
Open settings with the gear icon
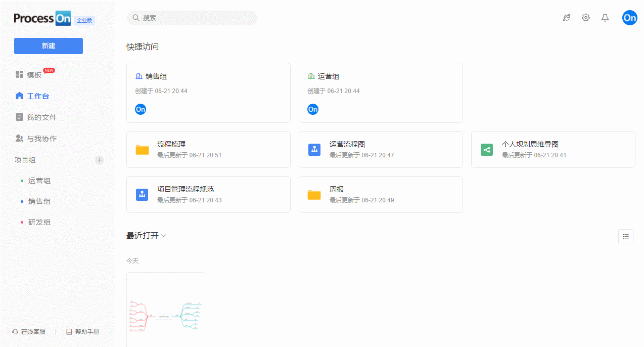coord(586,17)
